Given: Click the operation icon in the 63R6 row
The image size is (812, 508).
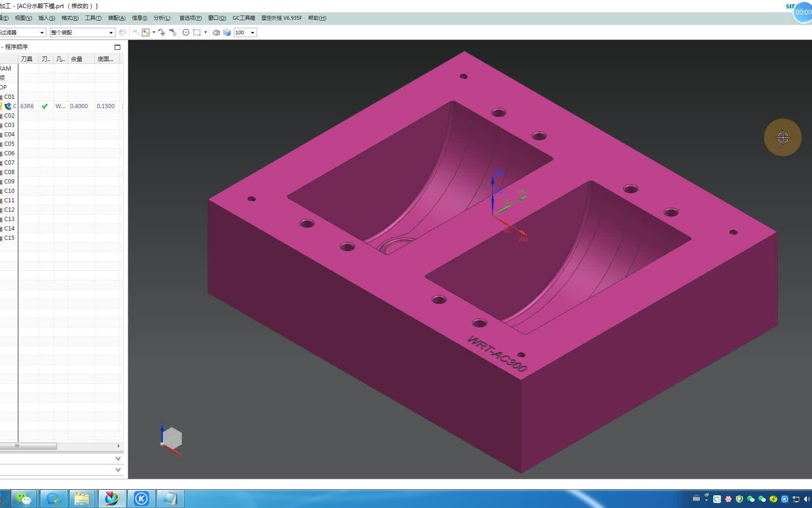Looking at the screenshot, I should click(x=8, y=106).
